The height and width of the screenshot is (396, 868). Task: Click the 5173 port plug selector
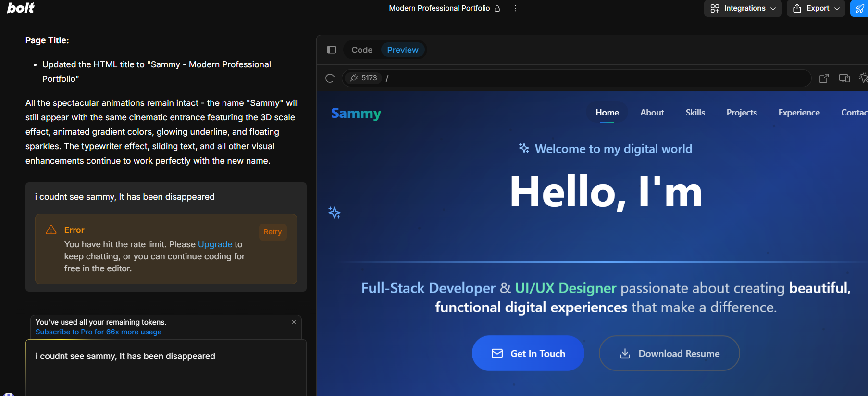[x=364, y=78]
